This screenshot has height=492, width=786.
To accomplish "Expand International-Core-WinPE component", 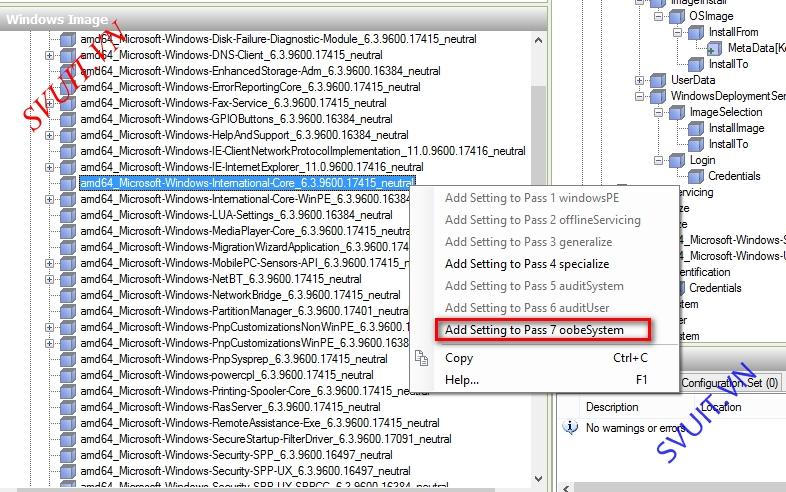I will tap(49, 200).
